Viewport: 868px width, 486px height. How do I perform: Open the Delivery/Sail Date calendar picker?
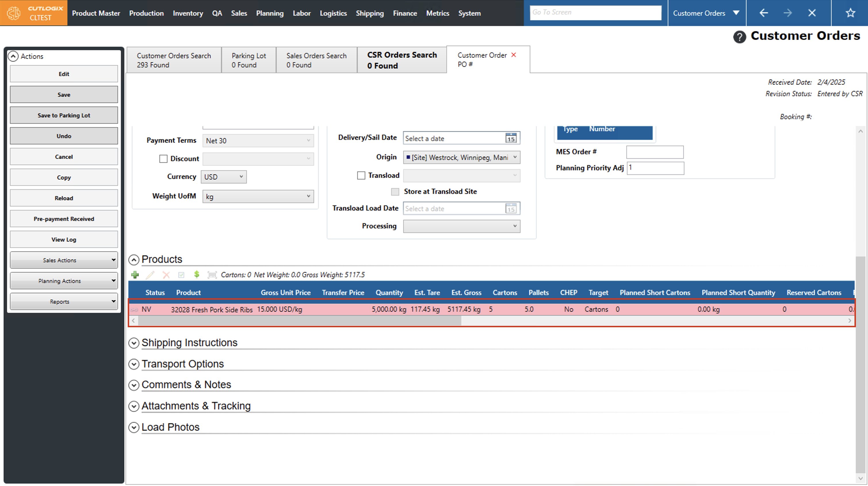[x=511, y=138]
